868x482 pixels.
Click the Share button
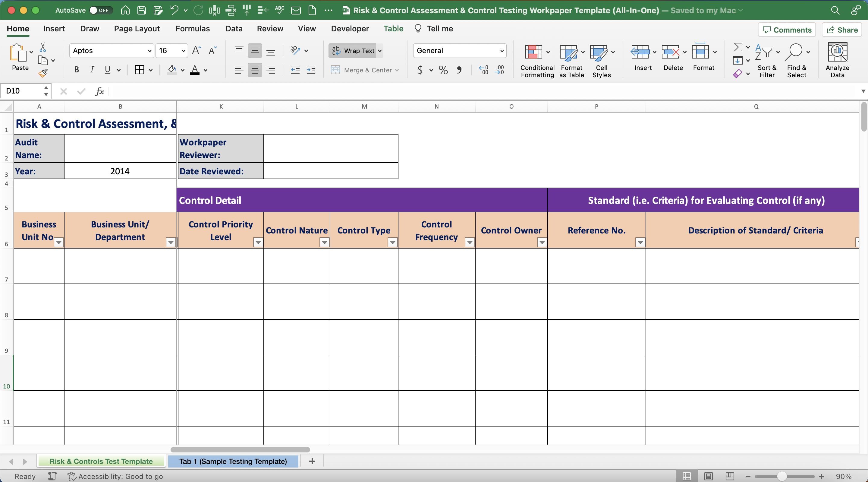point(842,30)
